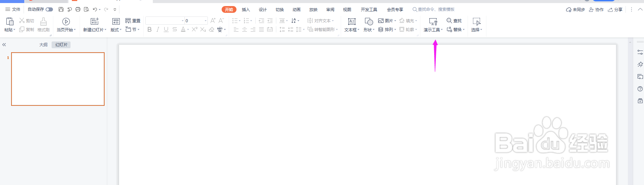Image resolution: width=644 pixels, height=185 pixels.
Task: Click the Redo arrow icon
Action: coord(106,9)
